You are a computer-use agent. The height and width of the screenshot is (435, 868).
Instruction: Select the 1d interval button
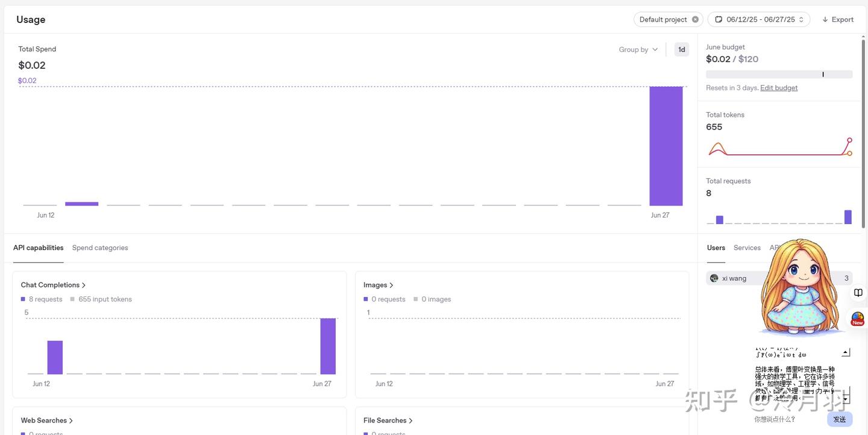tap(682, 49)
